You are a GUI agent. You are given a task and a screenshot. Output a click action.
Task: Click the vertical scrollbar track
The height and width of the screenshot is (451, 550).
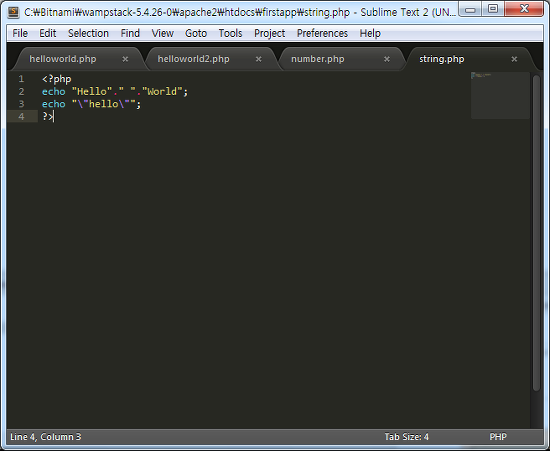[x=536, y=233]
